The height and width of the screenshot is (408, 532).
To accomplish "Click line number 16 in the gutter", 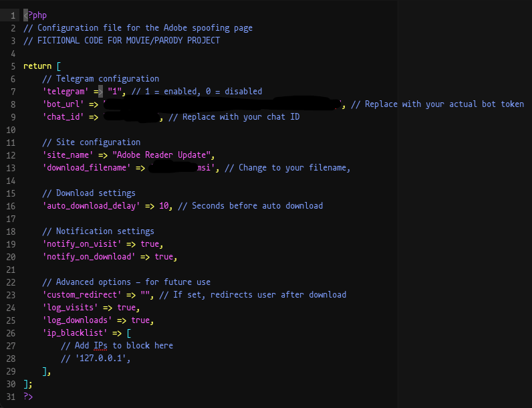I will [x=11, y=206].
